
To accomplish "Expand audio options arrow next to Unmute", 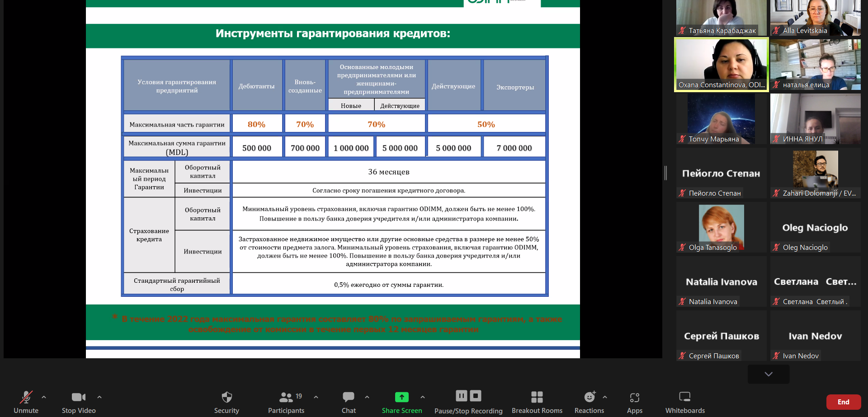I will coord(44,397).
